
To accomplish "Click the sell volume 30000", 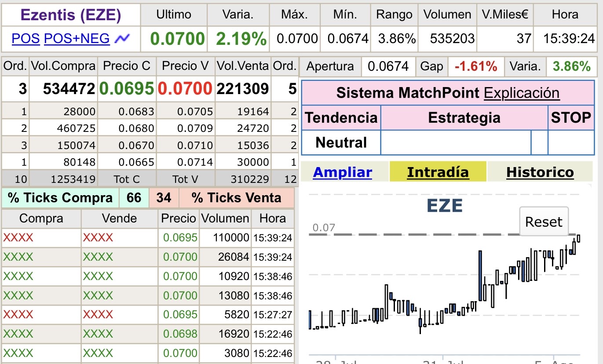I will (x=252, y=162).
